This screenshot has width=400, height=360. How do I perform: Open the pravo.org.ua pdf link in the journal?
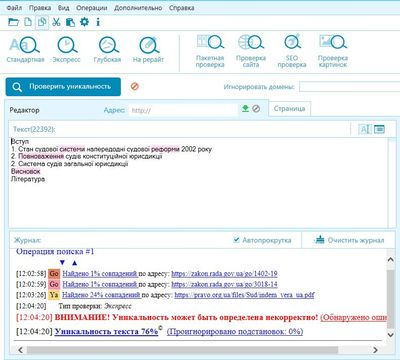244,295
